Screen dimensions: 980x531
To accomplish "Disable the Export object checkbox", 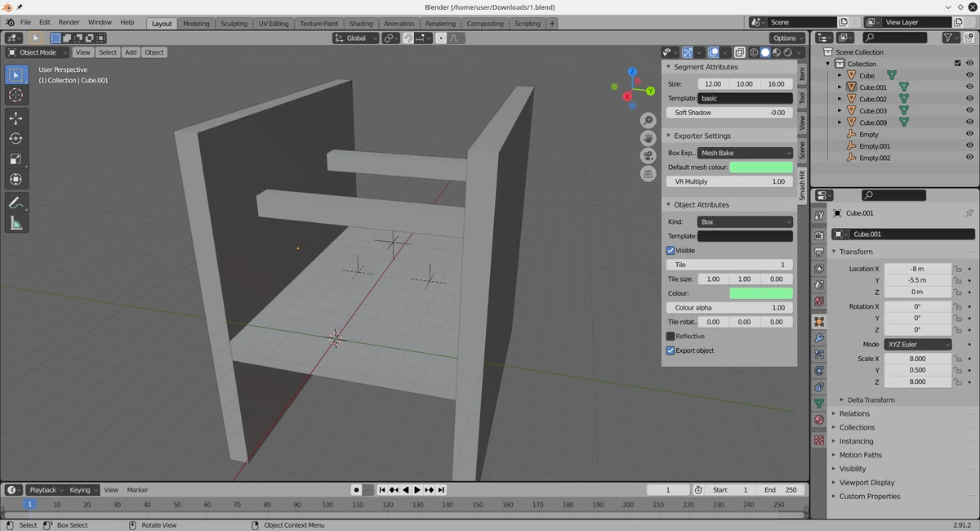I will (670, 350).
